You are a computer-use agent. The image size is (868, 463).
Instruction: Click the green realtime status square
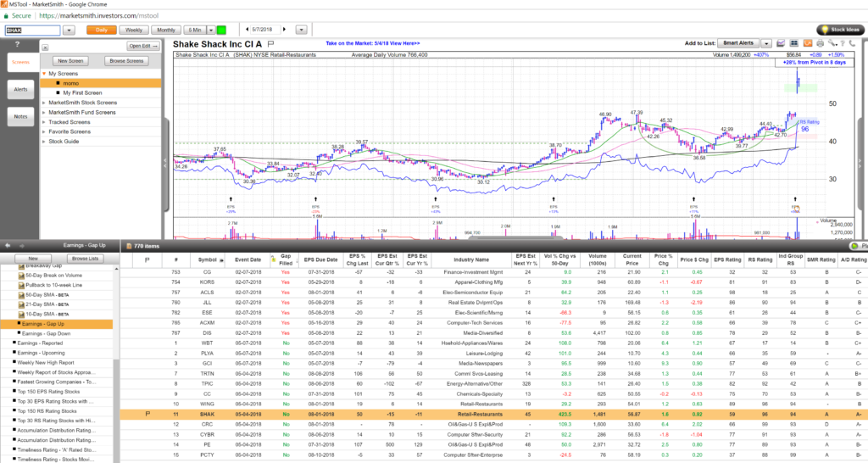tap(221, 30)
